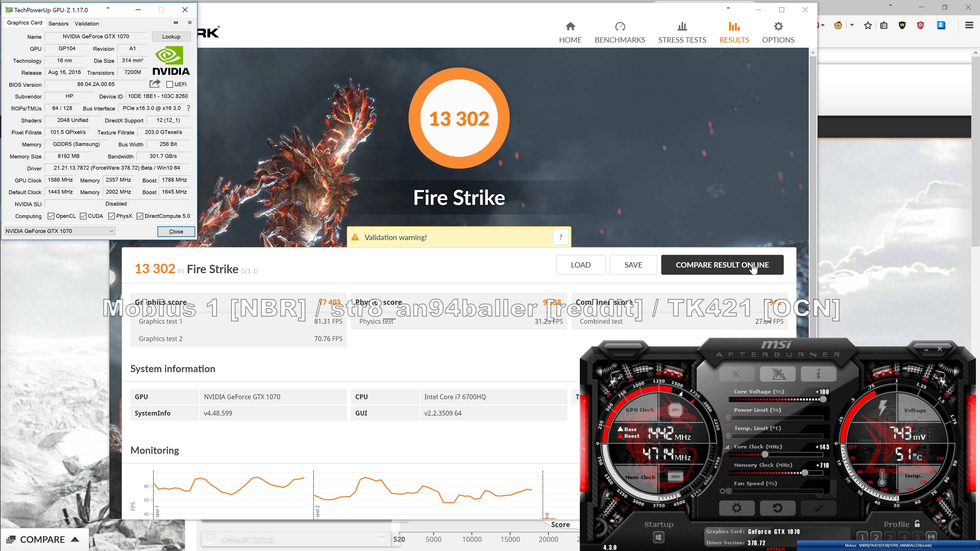Click GPU-Z screenshot camera icon

click(x=176, y=23)
